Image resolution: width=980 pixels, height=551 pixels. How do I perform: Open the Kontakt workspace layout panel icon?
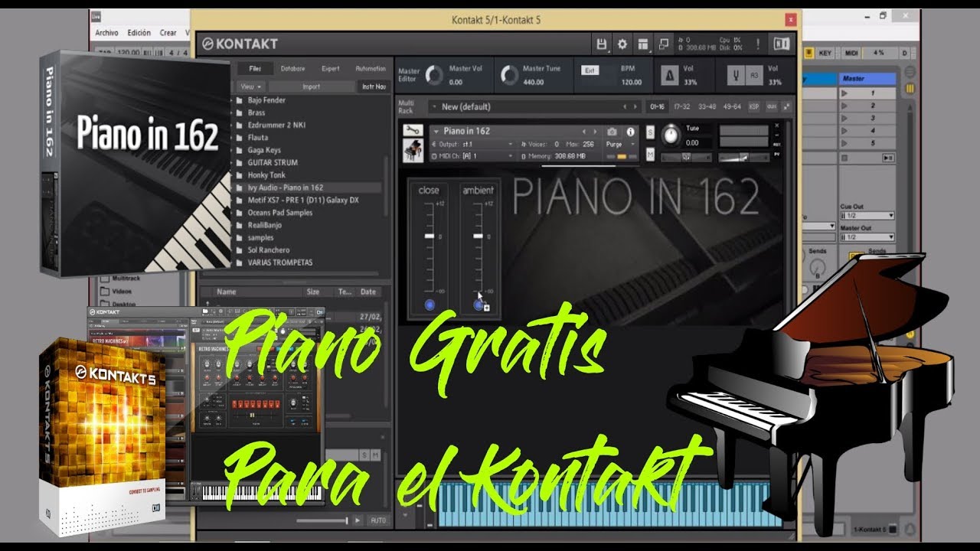643,44
